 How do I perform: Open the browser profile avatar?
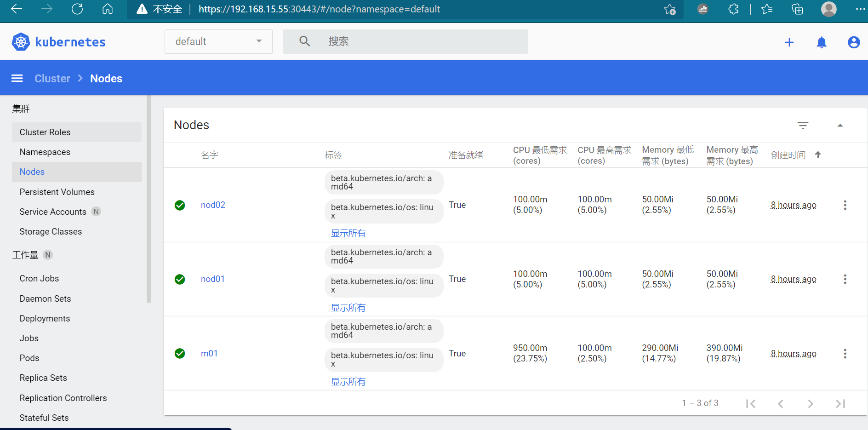point(829,9)
